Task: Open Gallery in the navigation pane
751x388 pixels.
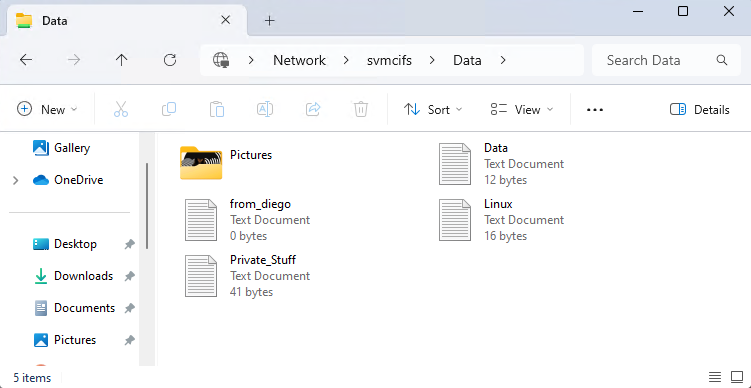Action: coord(61,148)
